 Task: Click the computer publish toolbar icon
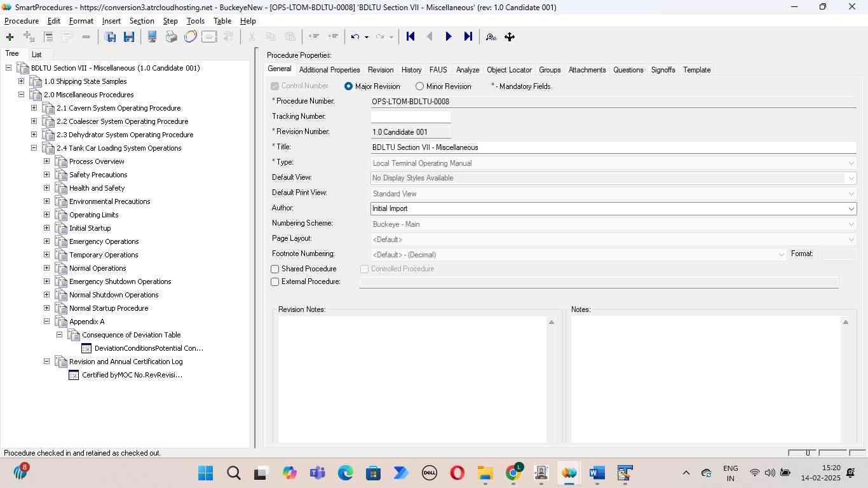coord(152,37)
